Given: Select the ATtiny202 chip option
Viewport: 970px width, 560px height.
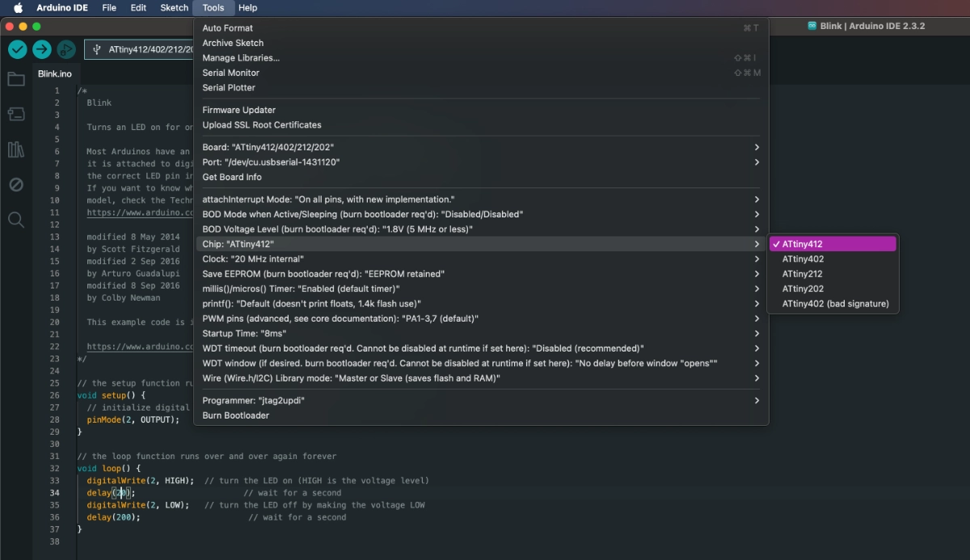Looking at the screenshot, I should pyautogui.click(x=833, y=288).
